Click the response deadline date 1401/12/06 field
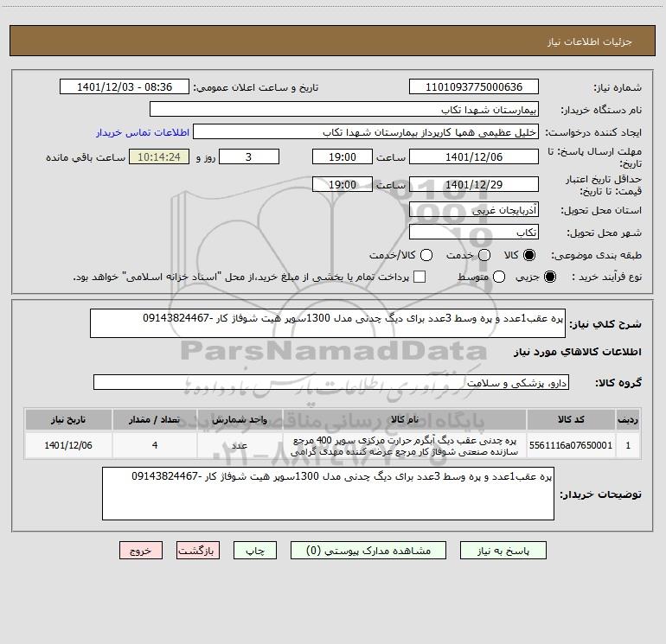The width and height of the screenshot is (666, 644). pyautogui.click(x=474, y=156)
